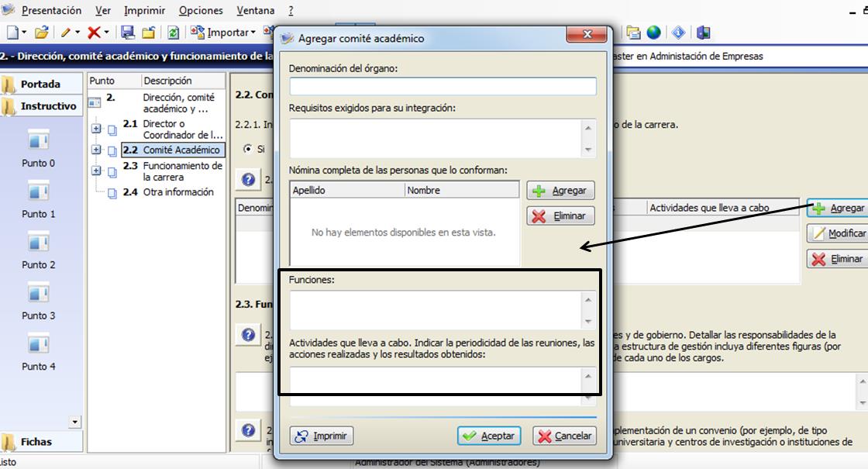Click Cancelar to dismiss dialog
Screen dimensions: 868x469
565,436
